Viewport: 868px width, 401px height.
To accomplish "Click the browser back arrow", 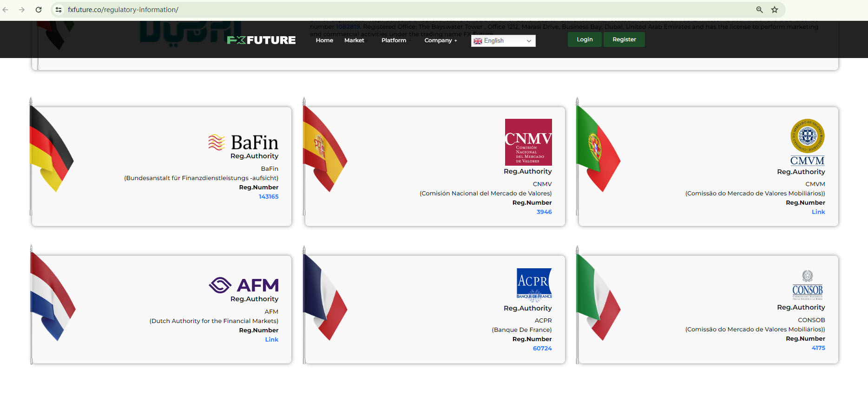I will pos(6,10).
